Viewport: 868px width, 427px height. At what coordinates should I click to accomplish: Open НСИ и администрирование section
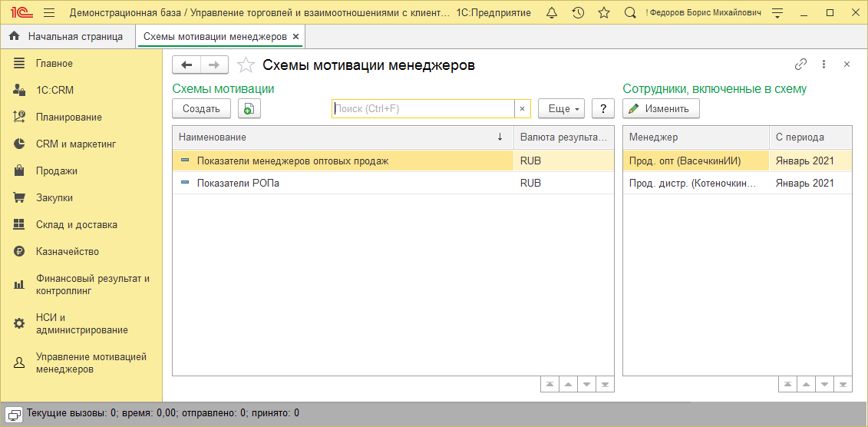point(81,323)
